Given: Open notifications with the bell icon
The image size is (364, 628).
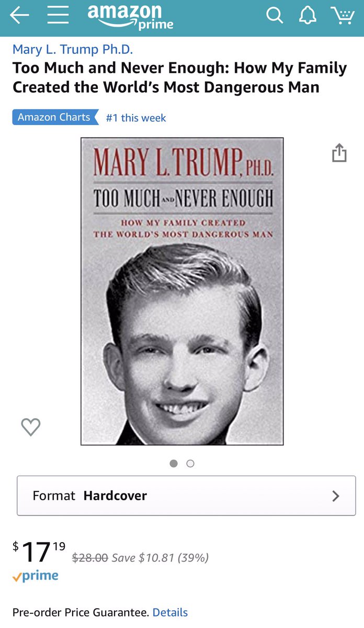Looking at the screenshot, I should 308,16.
